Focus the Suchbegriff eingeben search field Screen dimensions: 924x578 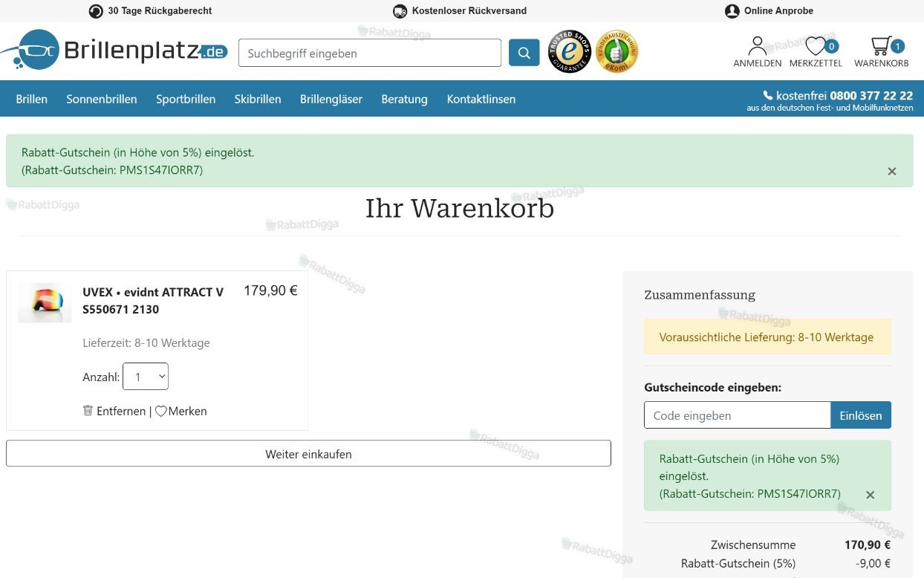pos(370,53)
